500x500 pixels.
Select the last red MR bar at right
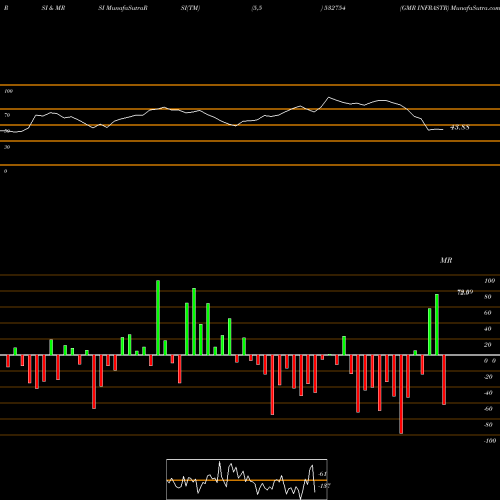(444, 380)
